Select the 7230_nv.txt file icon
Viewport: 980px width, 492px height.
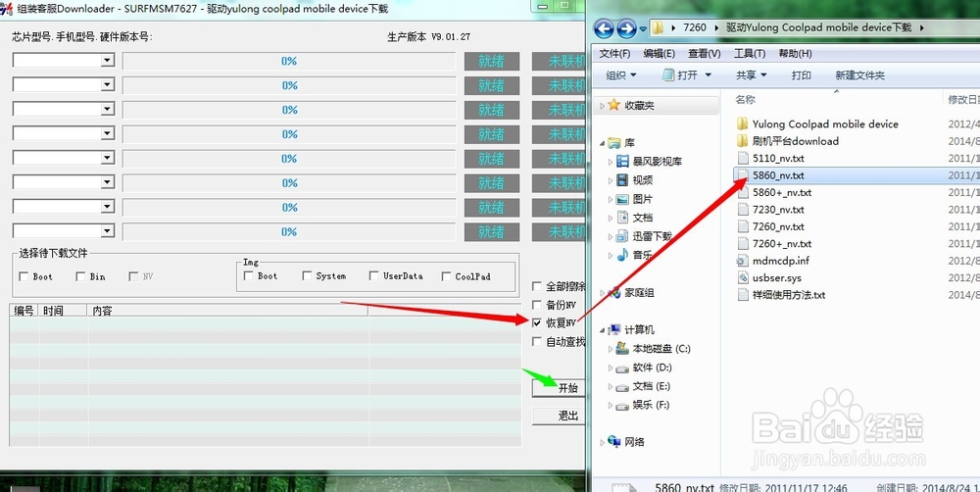point(743,210)
